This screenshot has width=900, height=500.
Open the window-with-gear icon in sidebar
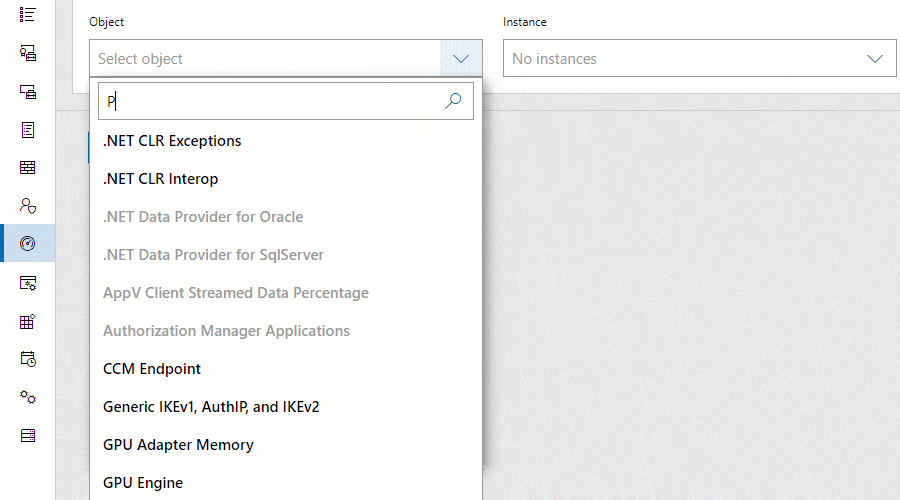pos(28,283)
